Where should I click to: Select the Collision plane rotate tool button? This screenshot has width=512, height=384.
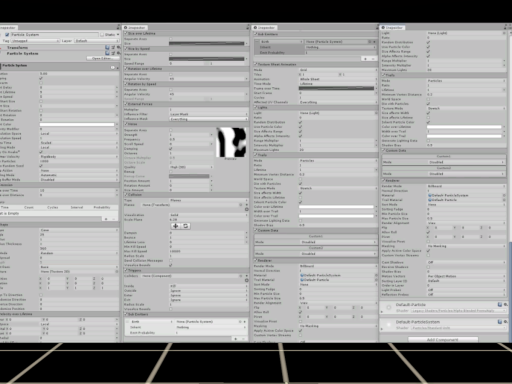click(x=186, y=226)
